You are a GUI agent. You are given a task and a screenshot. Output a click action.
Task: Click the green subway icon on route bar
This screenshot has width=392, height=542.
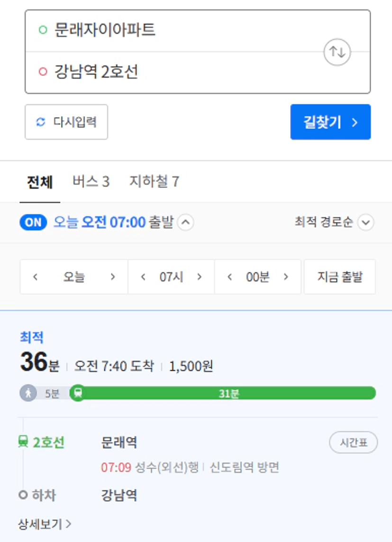tap(78, 393)
